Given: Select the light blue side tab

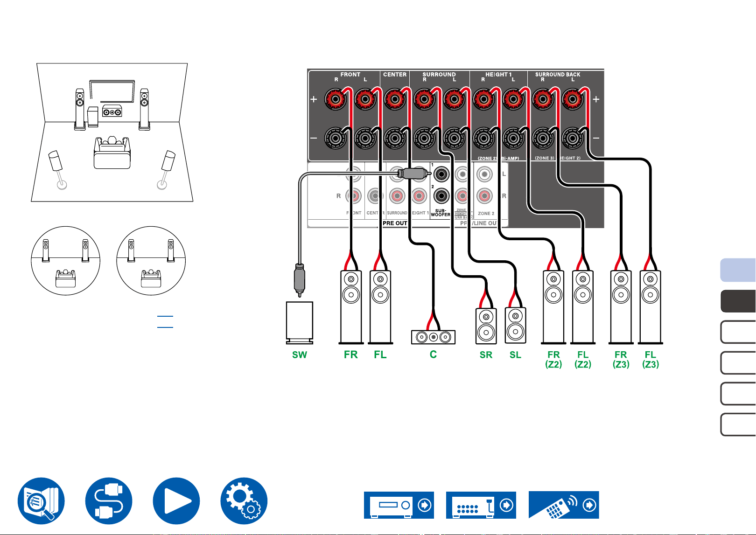Looking at the screenshot, I should pos(738,270).
